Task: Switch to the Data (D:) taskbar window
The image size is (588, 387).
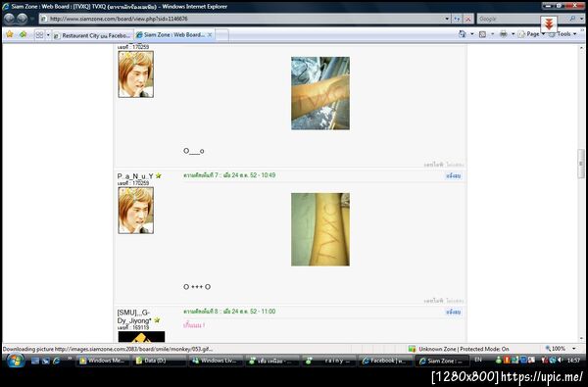Action: coord(159,361)
